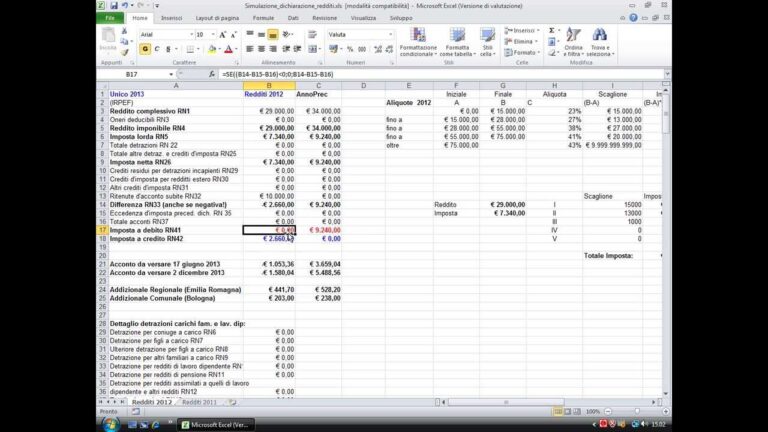Click Microsoft Excel taskbar button
The height and width of the screenshot is (432, 768).
tap(216, 425)
